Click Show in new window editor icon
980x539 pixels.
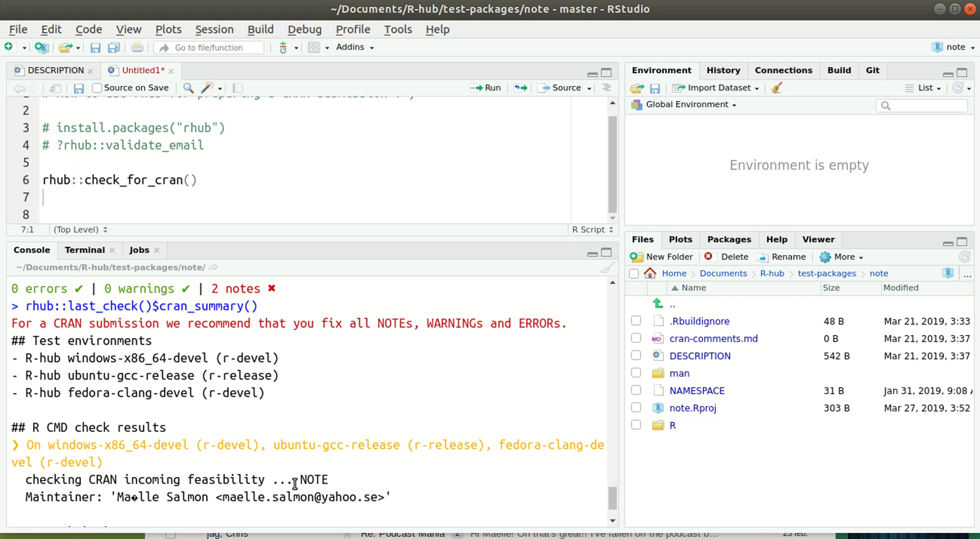tap(55, 88)
